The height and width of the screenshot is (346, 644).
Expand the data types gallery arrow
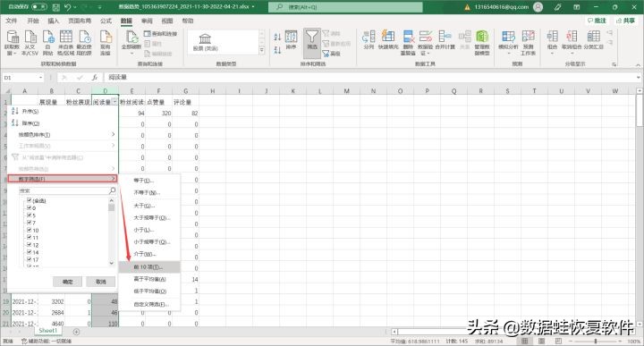pyautogui.click(x=261, y=50)
